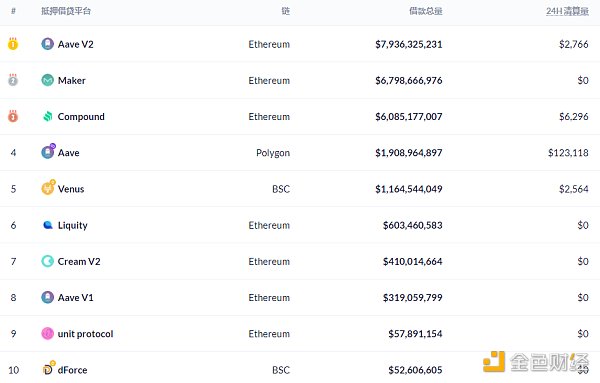Sort by the 24H liquidation column header
Viewport: 600px width, 383px height.
(x=567, y=11)
